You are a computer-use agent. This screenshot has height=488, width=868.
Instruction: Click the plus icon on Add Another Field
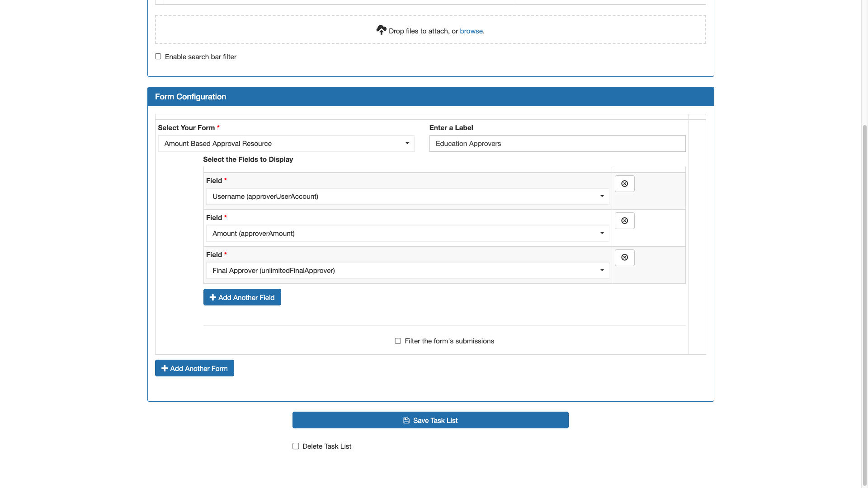213,297
